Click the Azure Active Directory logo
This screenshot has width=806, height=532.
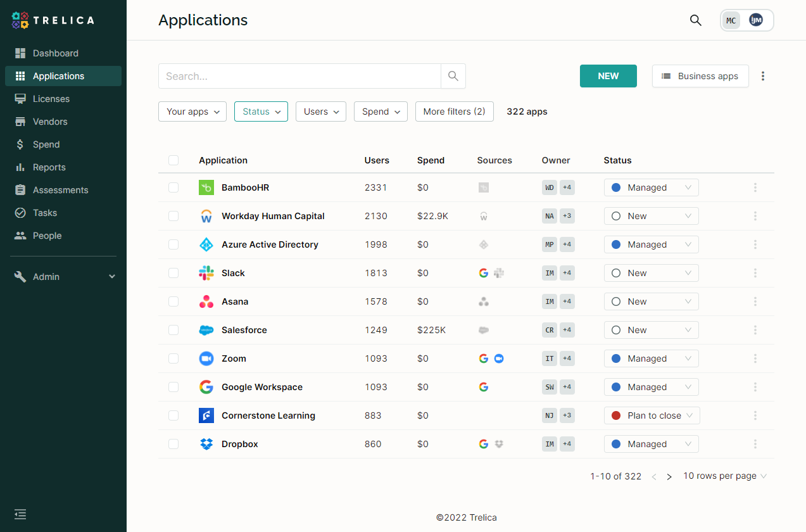tap(206, 244)
